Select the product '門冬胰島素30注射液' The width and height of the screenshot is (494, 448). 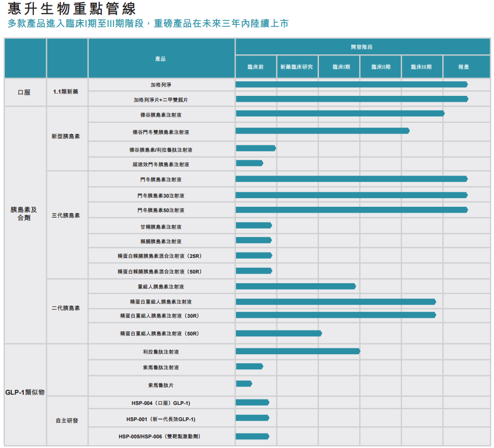pos(161,195)
